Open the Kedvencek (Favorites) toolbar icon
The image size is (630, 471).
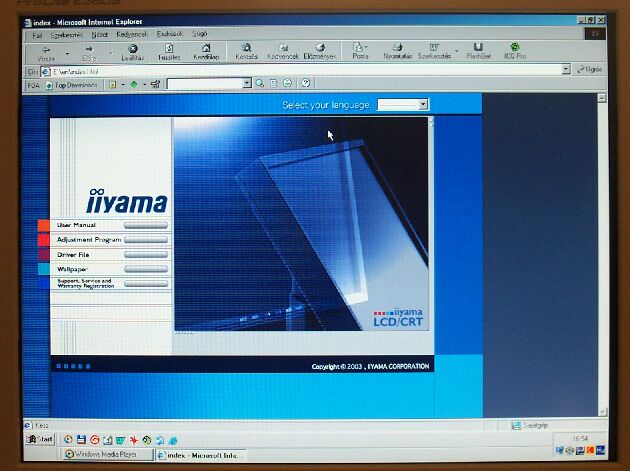click(283, 48)
